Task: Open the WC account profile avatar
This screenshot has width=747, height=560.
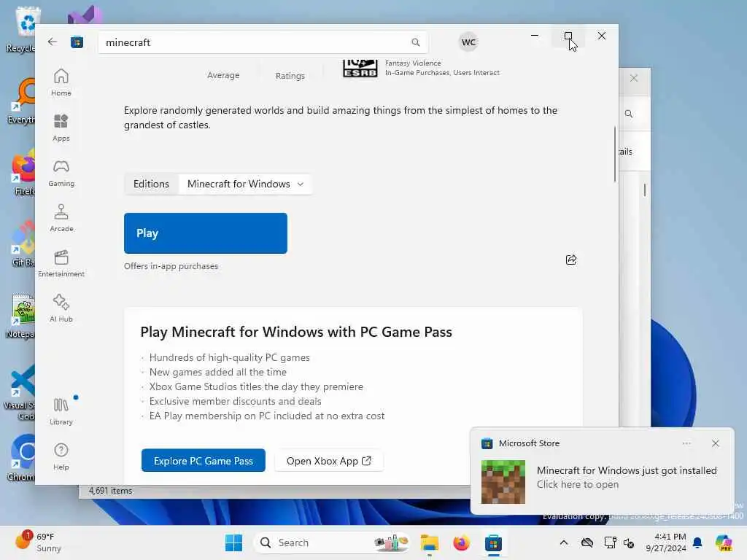Action: 468,42
